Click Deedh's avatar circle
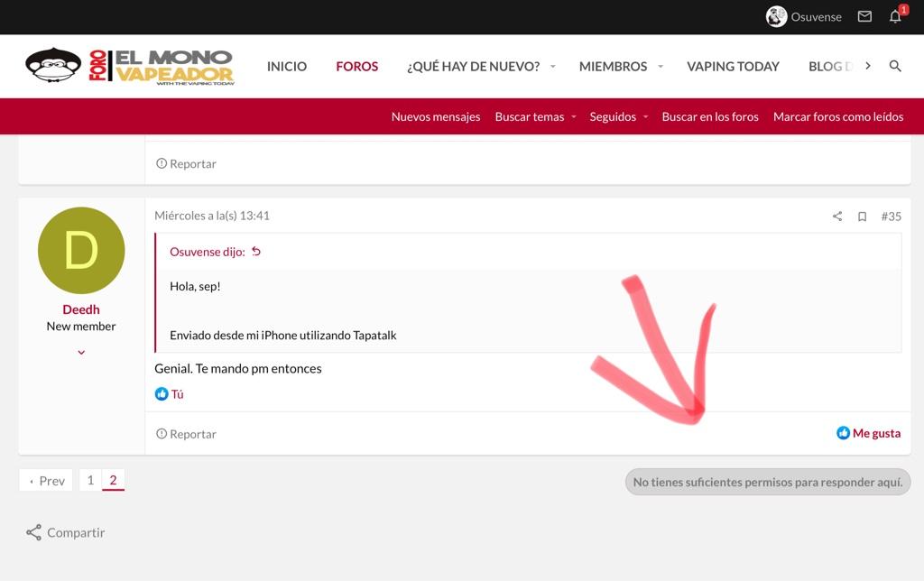 (x=81, y=251)
